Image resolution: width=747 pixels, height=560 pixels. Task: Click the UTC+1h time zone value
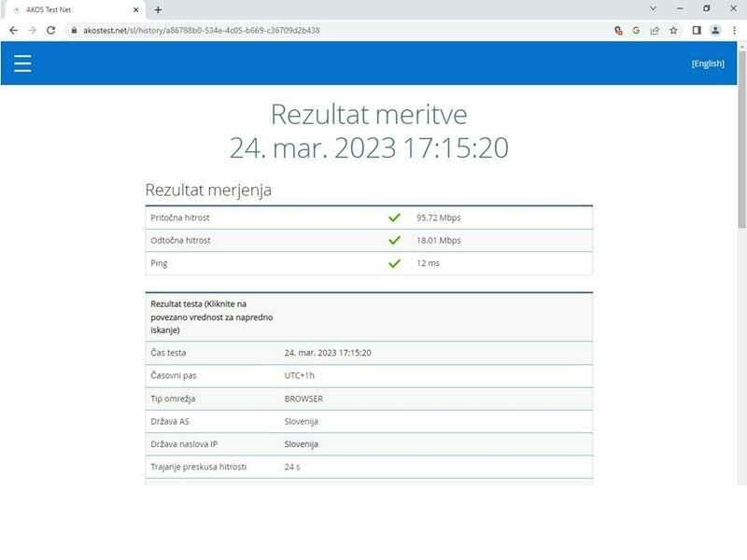[300, 375]
